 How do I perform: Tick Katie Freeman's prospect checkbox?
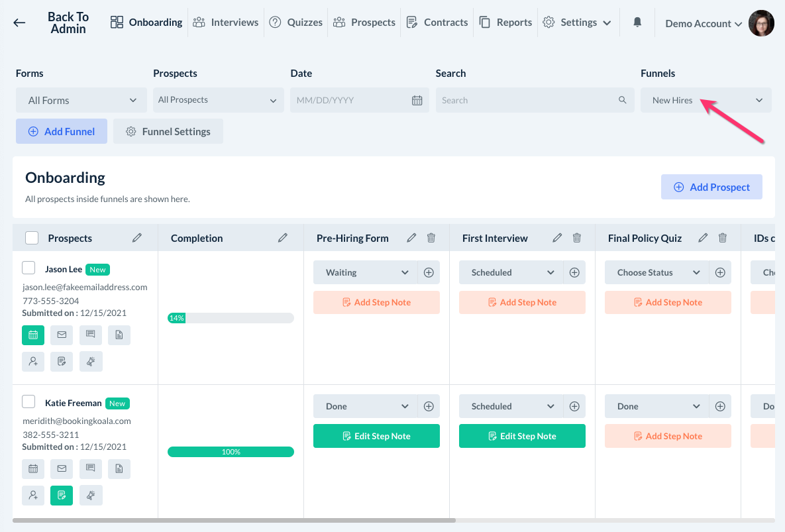(28, 401)
